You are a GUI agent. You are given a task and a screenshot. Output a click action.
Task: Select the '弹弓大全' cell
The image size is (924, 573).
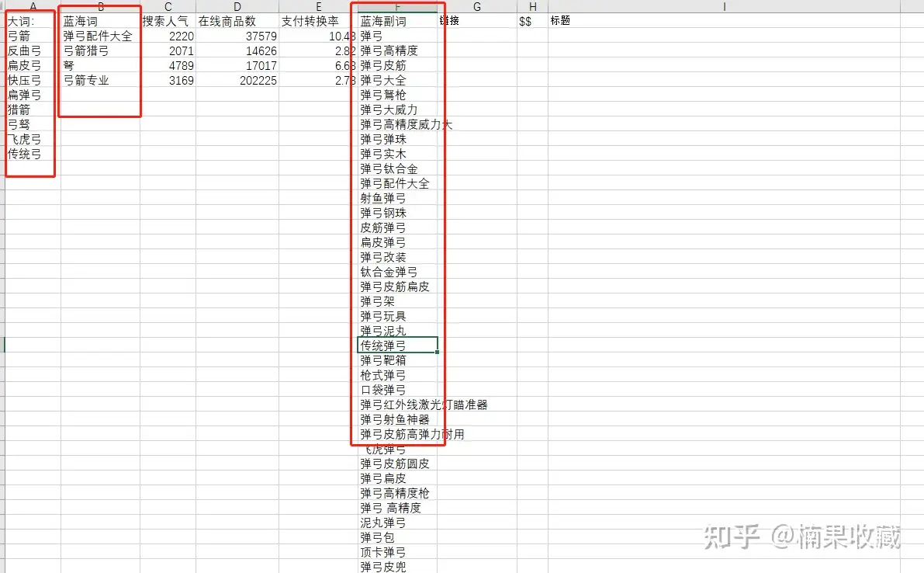pyautogui.click(x=397, y=80)
